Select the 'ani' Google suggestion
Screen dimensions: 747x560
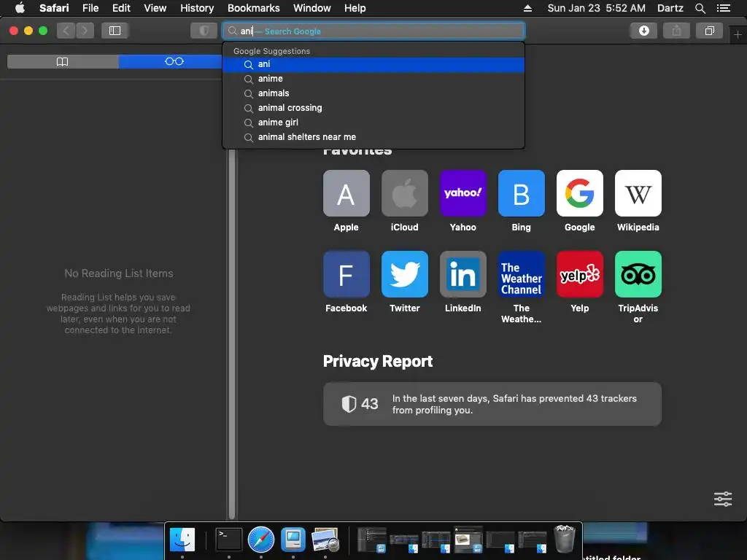click(373, 64)
